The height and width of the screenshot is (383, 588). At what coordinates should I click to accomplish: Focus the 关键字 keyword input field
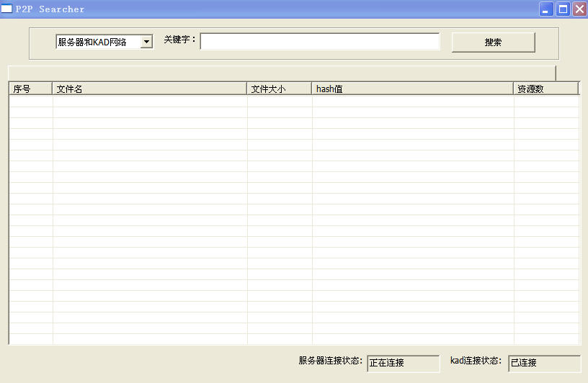(x=319, y=42)
